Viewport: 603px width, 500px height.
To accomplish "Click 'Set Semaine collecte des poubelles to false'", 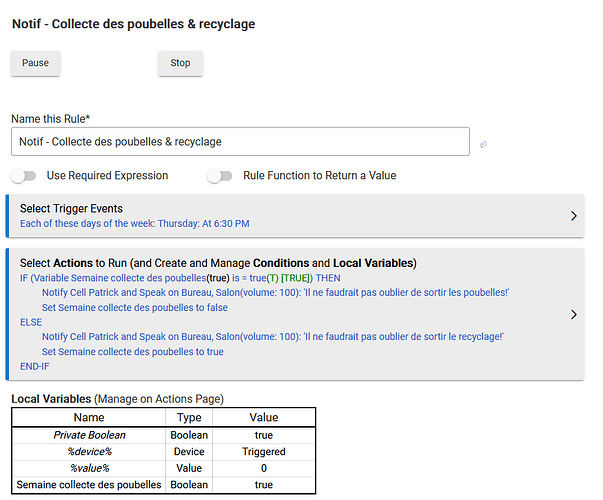I will pyautogui.click(x=135, y=308).
